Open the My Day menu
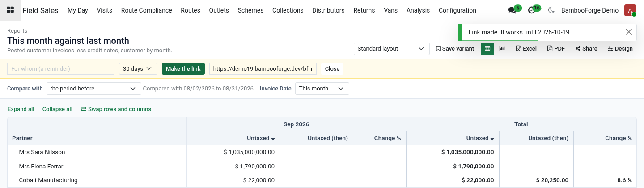 click(78, 10)
